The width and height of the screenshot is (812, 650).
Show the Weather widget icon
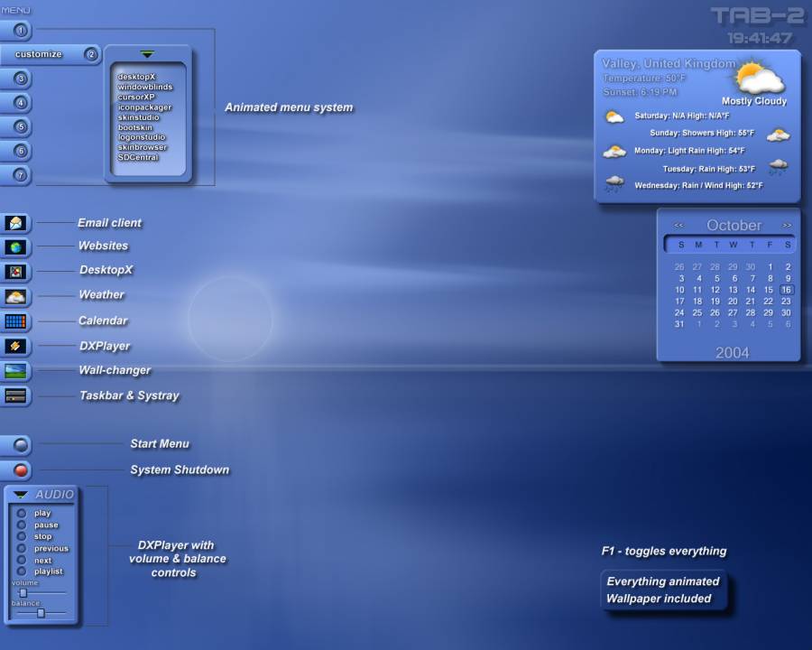click(16, 296)
